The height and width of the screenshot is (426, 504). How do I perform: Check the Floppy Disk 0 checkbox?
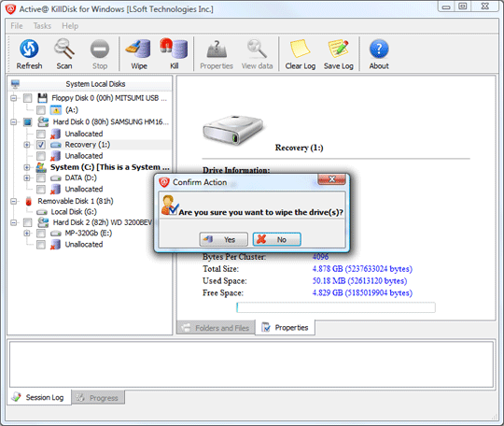pos(28,98)
